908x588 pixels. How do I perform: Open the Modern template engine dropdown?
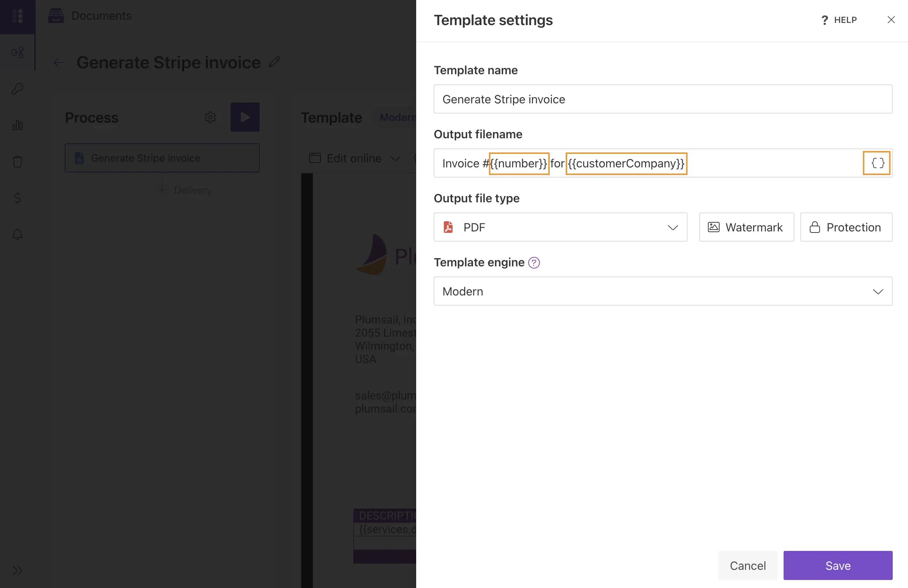coord(663,291)
